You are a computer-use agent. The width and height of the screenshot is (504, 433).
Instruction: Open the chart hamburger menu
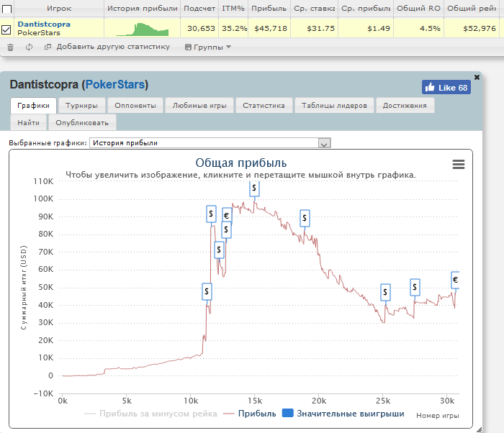tap(459, 164)
